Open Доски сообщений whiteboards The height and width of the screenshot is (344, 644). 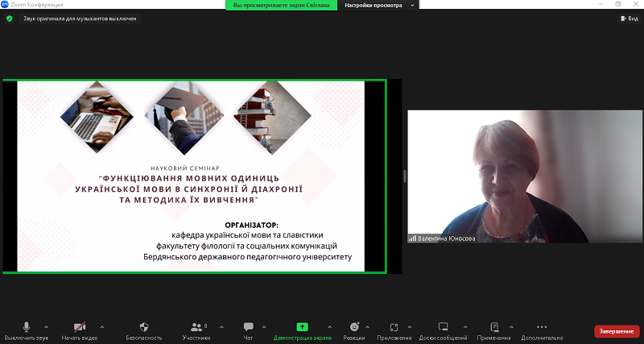(x=443, y=327)
